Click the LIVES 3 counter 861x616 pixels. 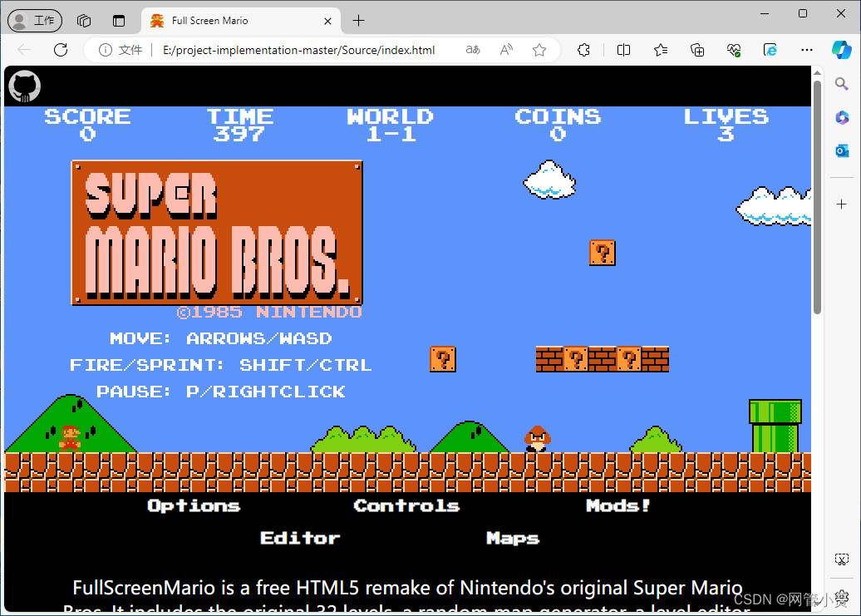726,125
